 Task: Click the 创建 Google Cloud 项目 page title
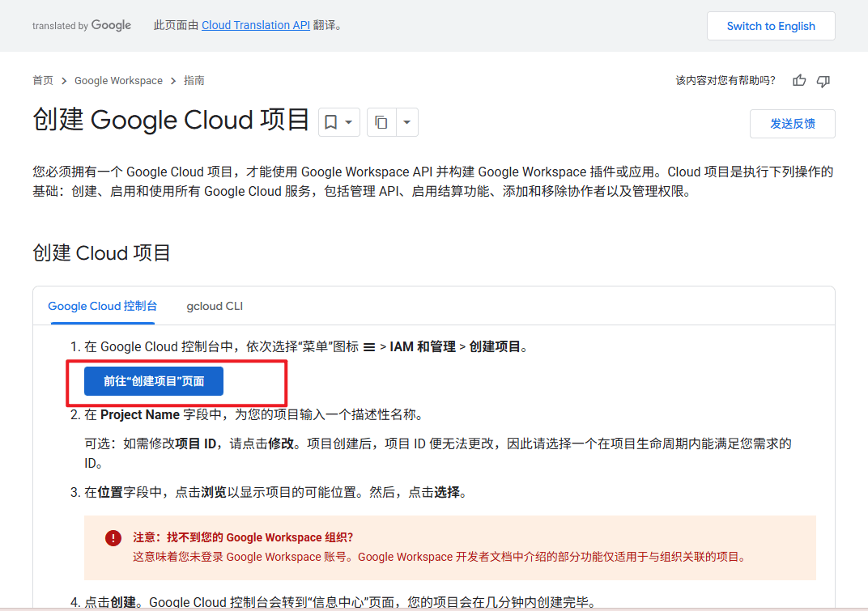point(171,120)
